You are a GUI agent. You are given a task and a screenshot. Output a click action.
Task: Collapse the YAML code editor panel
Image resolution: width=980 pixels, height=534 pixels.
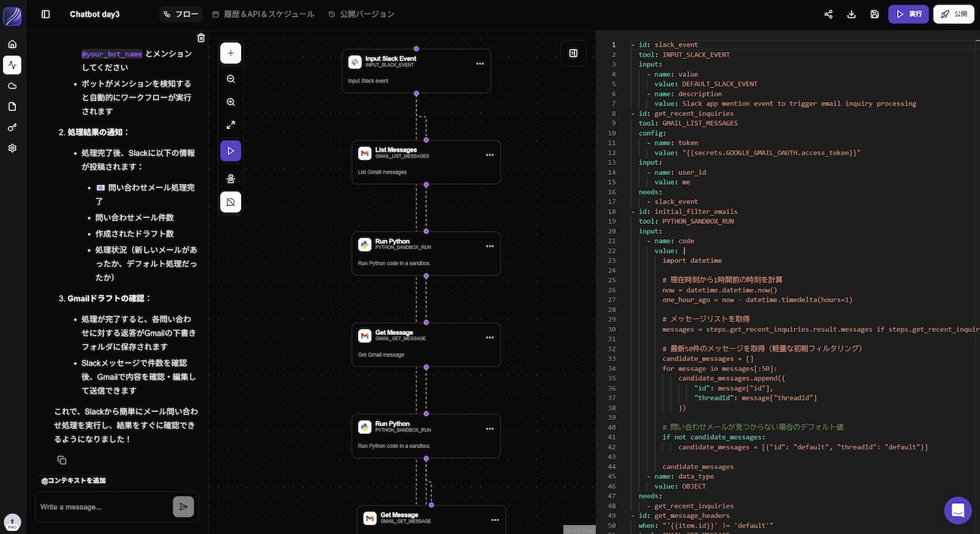click(x=573, y=53)
